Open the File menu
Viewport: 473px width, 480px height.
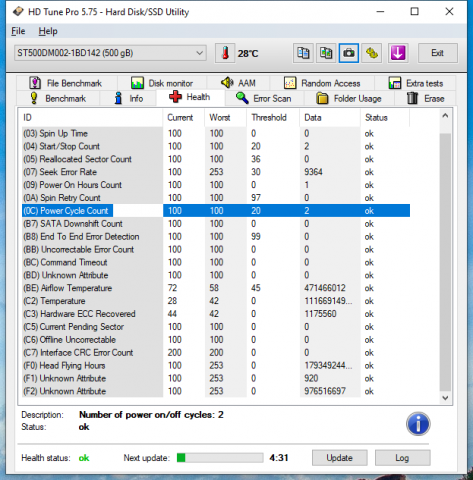click(18, 31)
